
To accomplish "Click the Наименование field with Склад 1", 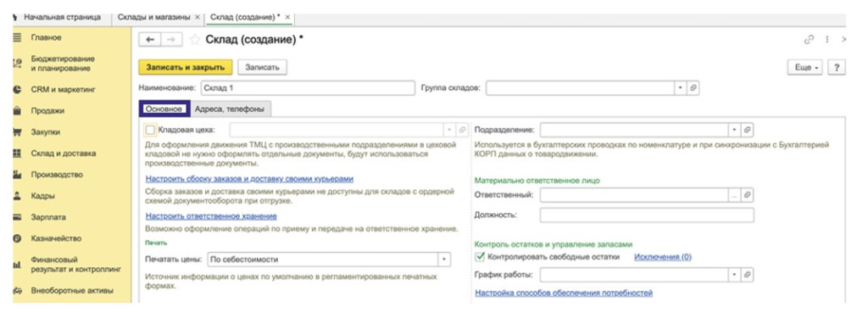I will click(x=307, y=88).
